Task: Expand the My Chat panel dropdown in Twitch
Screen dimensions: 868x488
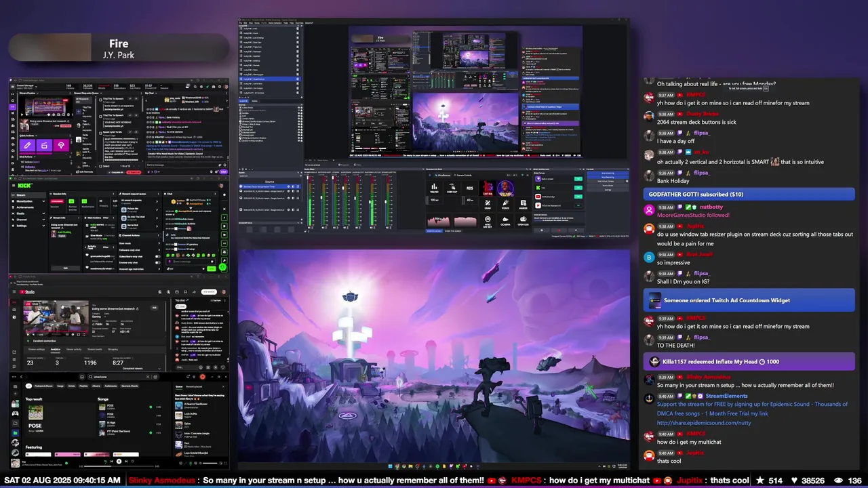Action: point(156,94)
